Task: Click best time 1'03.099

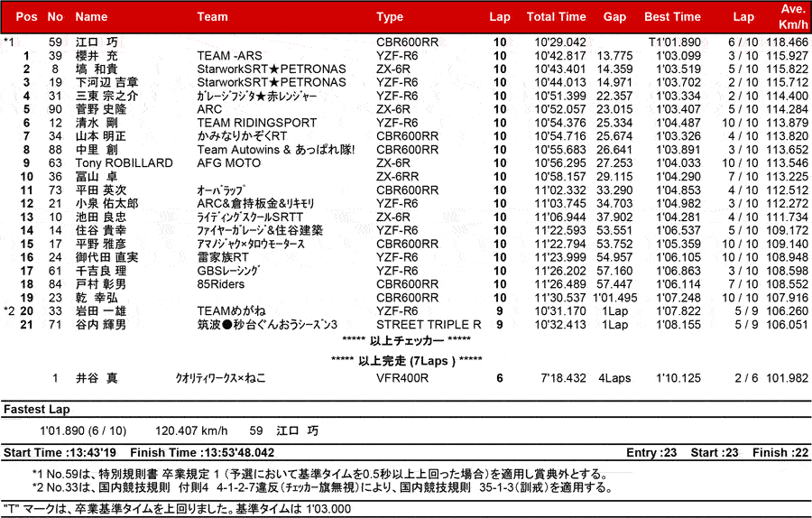Action: click(678, 55)
